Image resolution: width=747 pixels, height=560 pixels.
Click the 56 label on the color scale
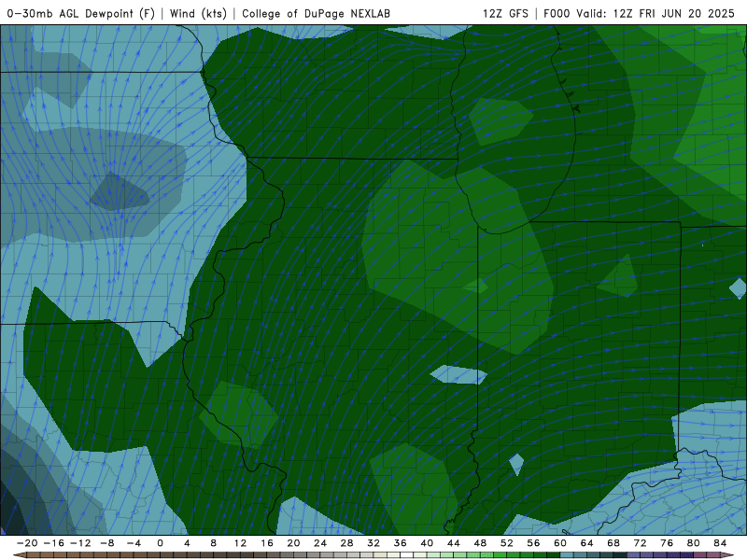tap(534, 543)
